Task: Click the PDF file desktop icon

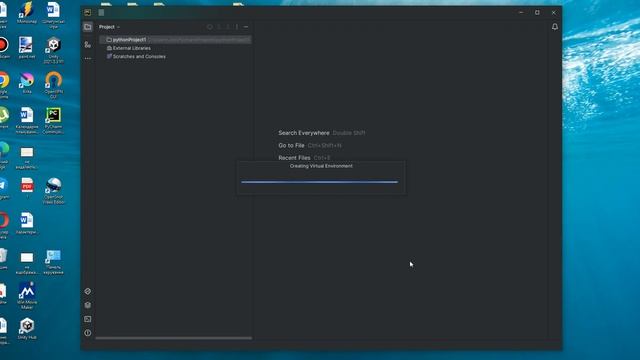Action: [x=27, y=188]
